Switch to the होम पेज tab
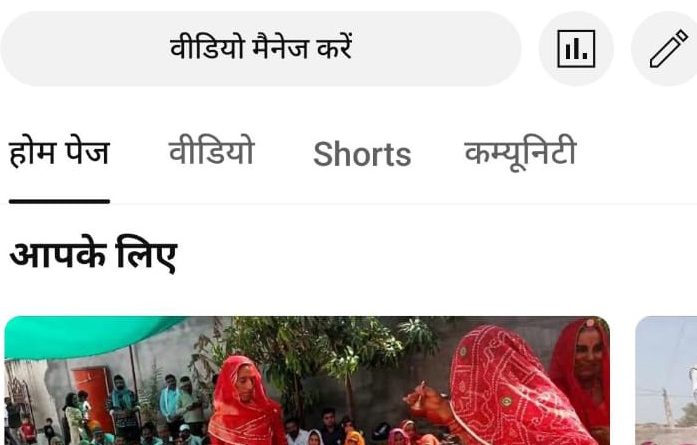Image resolution: width=697 pixels, height=445 pixels. click(59, 153)
